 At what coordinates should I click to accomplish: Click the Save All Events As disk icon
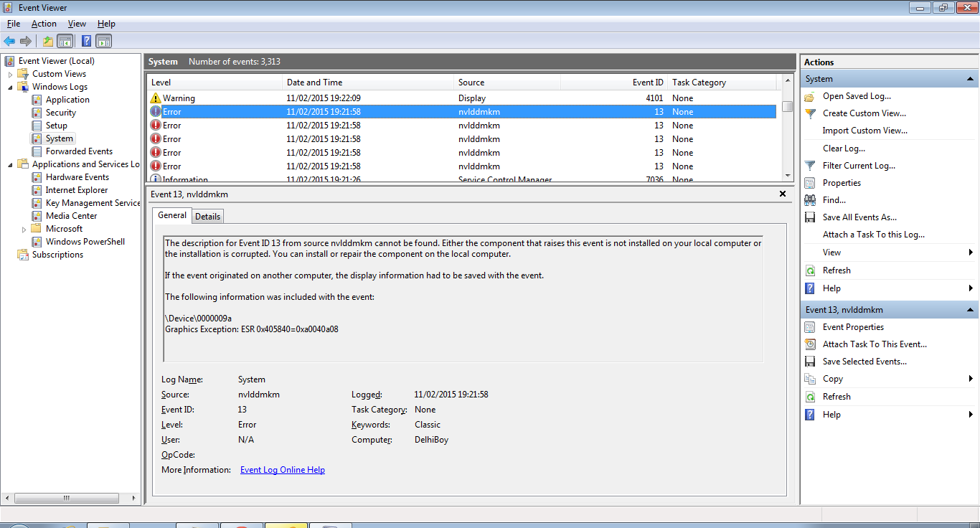pyautogui.click(x=810, y=217)
